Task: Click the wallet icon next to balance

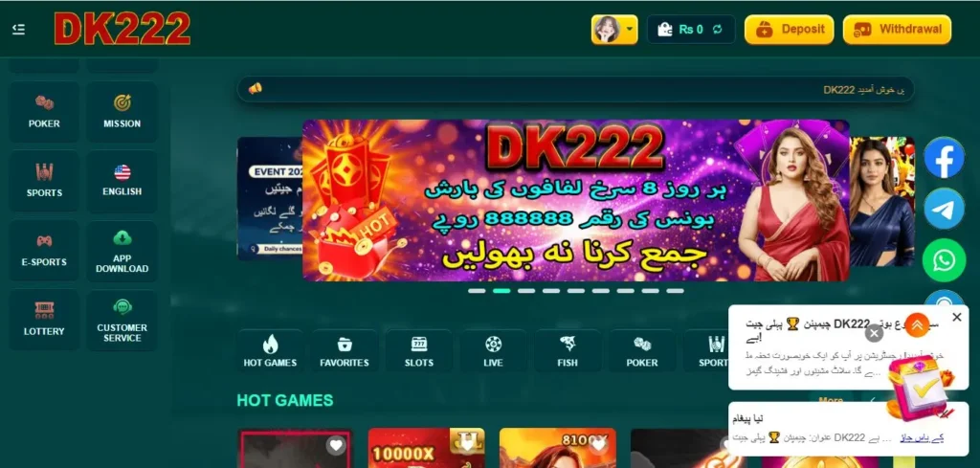Action: click(x=665, y=30)
